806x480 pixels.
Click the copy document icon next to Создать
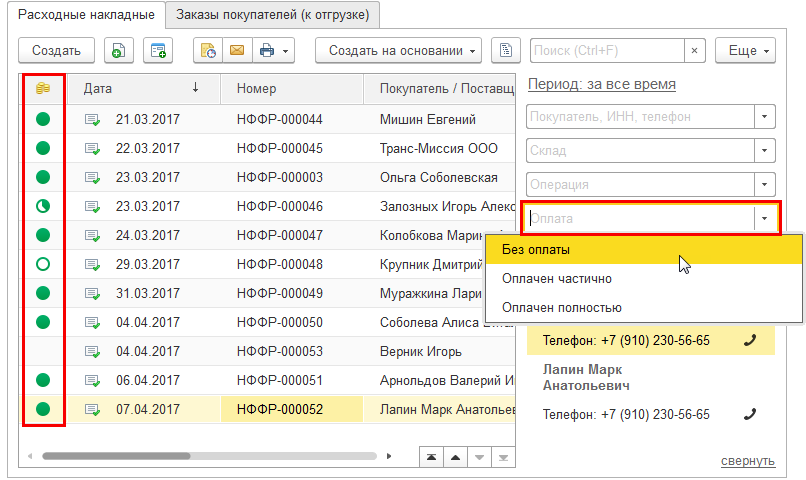(118, 50)
